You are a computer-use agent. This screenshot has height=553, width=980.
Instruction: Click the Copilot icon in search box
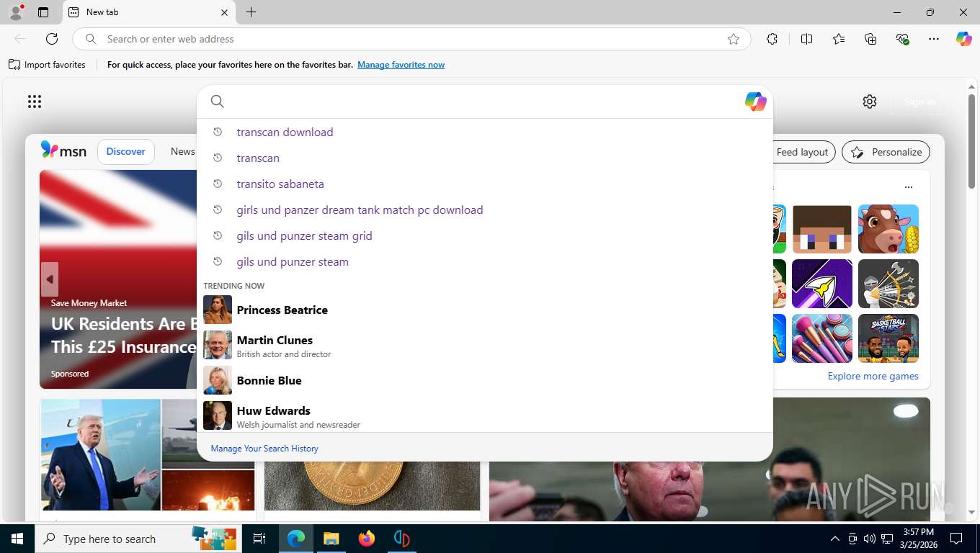(x=755, y=102)
